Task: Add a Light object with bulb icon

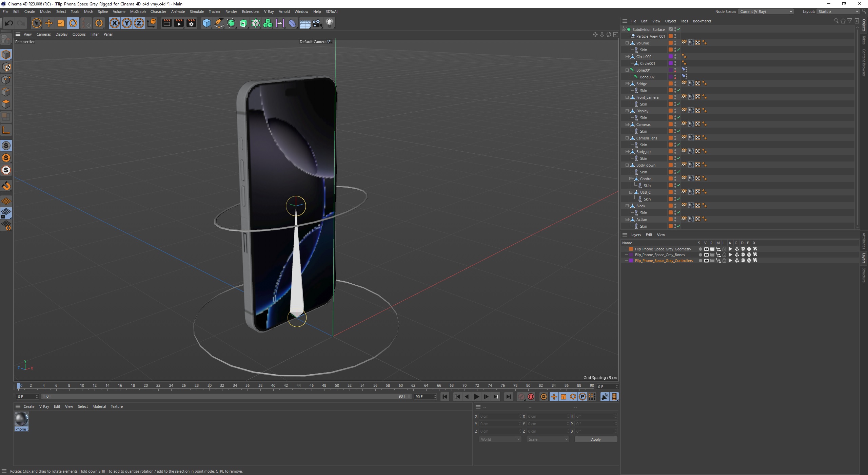Action: [330, 23]
